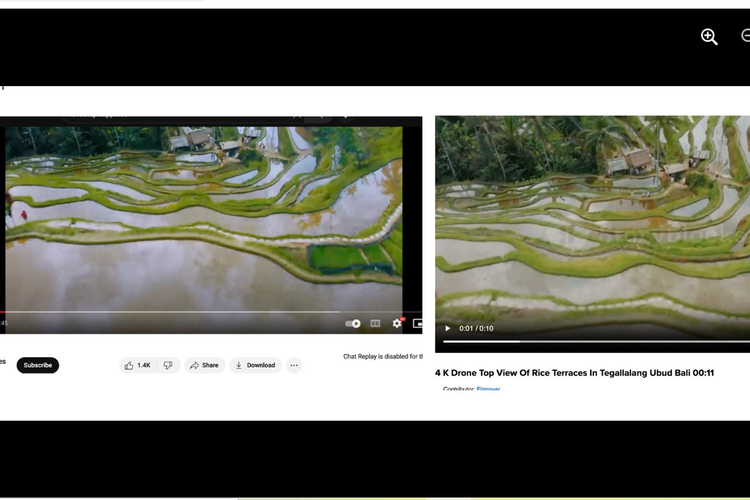Image resolution: width=750 pixels, height=500 pixels.
Task: Click the zoom in magnifier icon
Action: click(709, 37)
